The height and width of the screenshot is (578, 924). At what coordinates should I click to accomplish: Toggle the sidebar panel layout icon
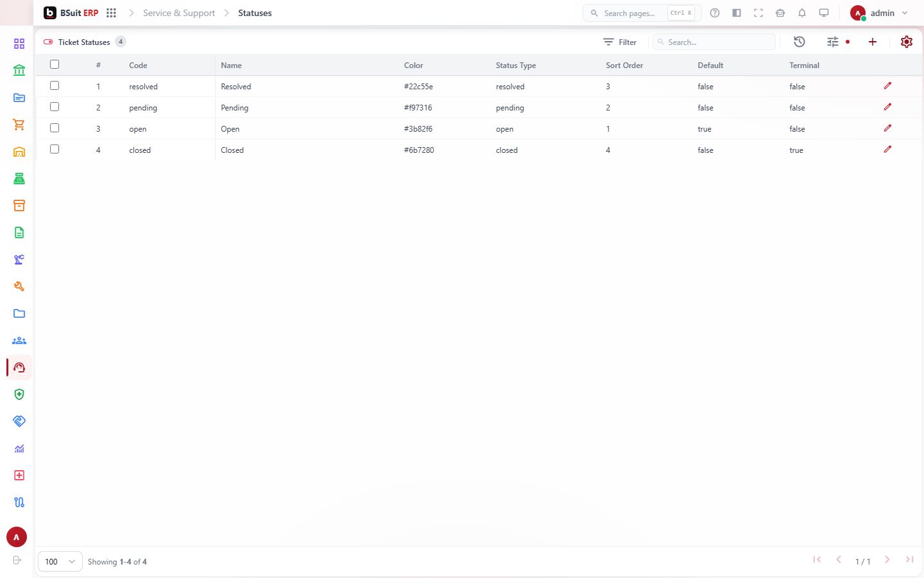coord(737,13)
